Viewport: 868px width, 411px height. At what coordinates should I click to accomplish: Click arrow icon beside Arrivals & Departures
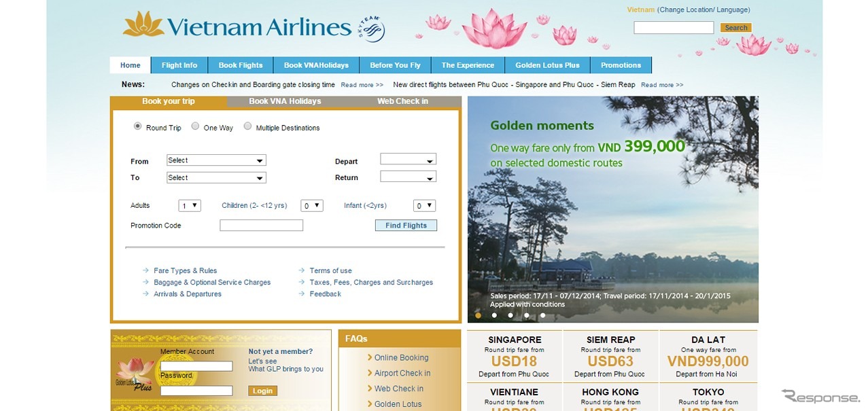[x=145, y=293]
